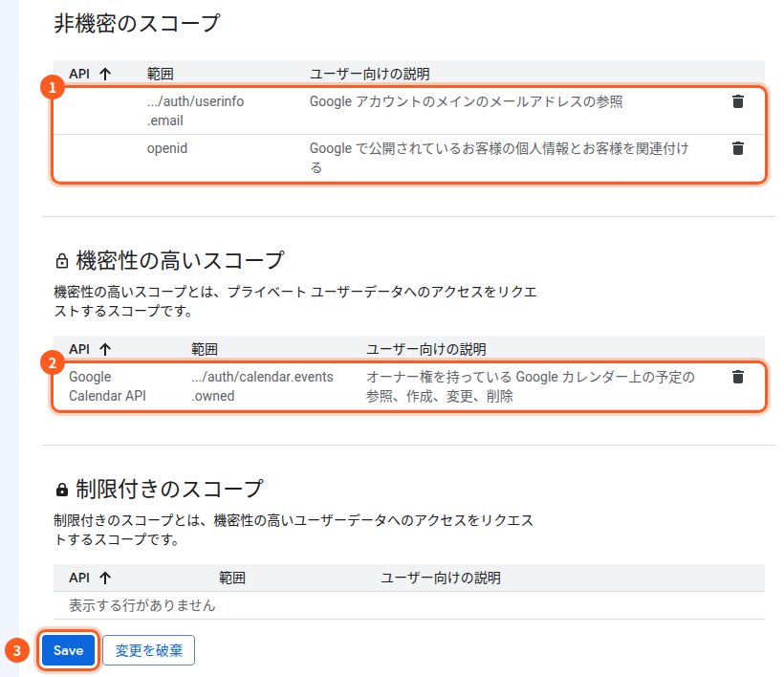Screen dimensions: 784x677
Task: Sort sensitive scopes table by API arrow
Action: click(x=105, y=349)
